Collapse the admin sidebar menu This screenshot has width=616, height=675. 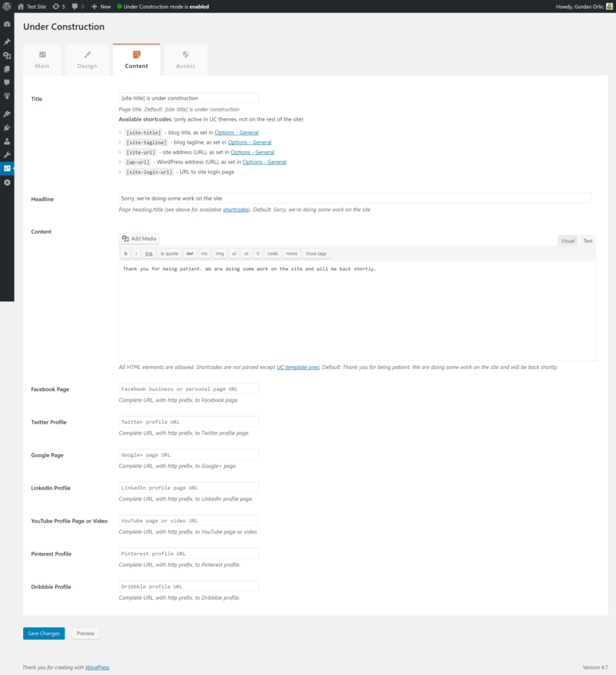point(7,183)
